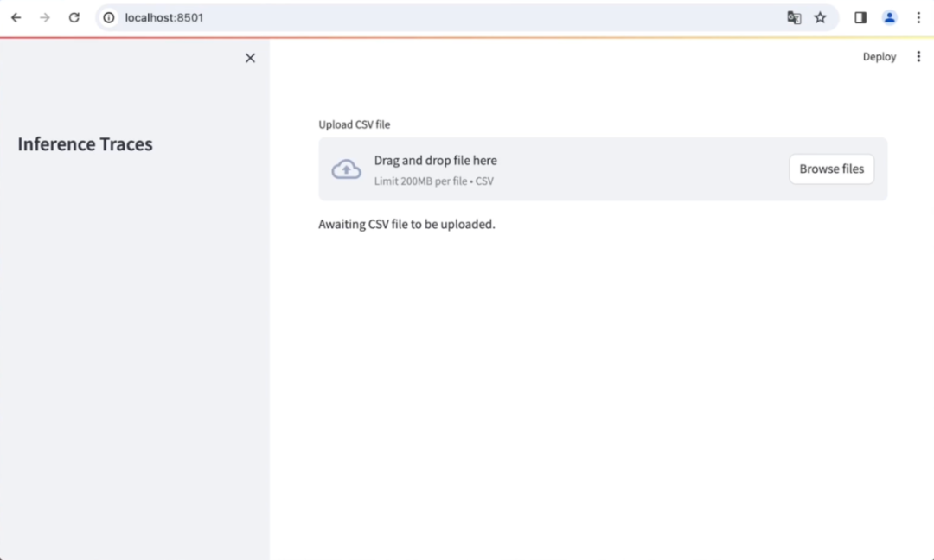Screen dimensions: 934x560
Task: Click the Inference Traces heading
Action: click(85, 144)
